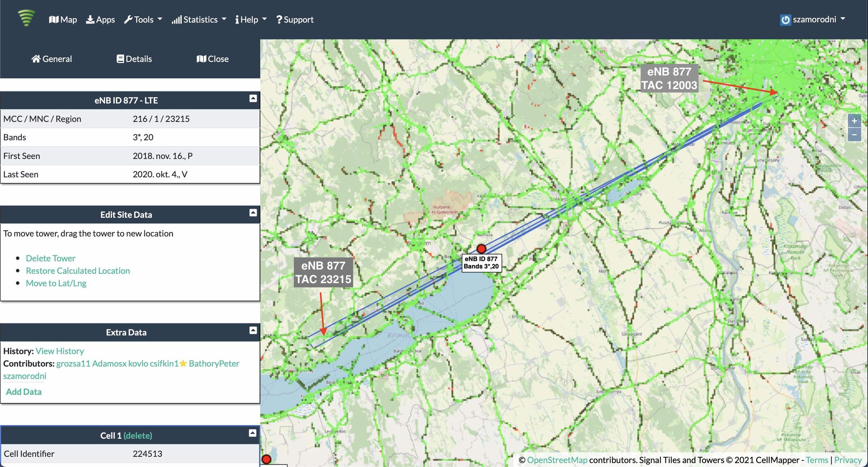Click the CellMapper green signal logo
Image resolution: width=868 pixels, height=467 pixels.
pos(26,18)
